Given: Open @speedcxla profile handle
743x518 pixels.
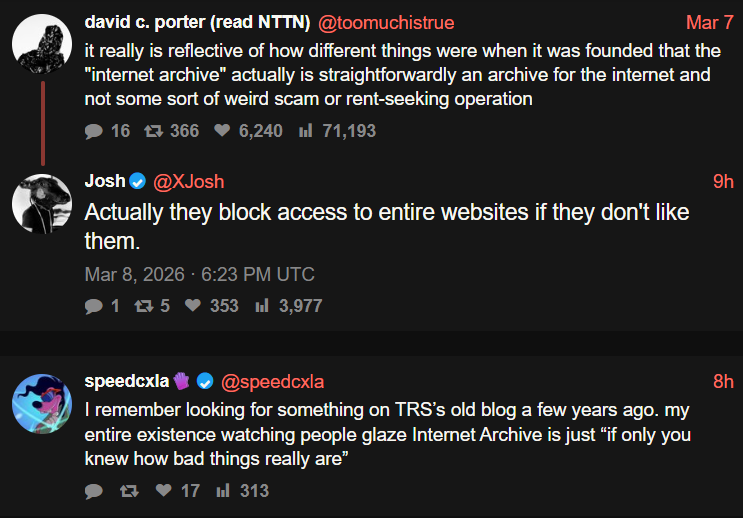Looking at the screenshot, I should click(x=272, y=381).
